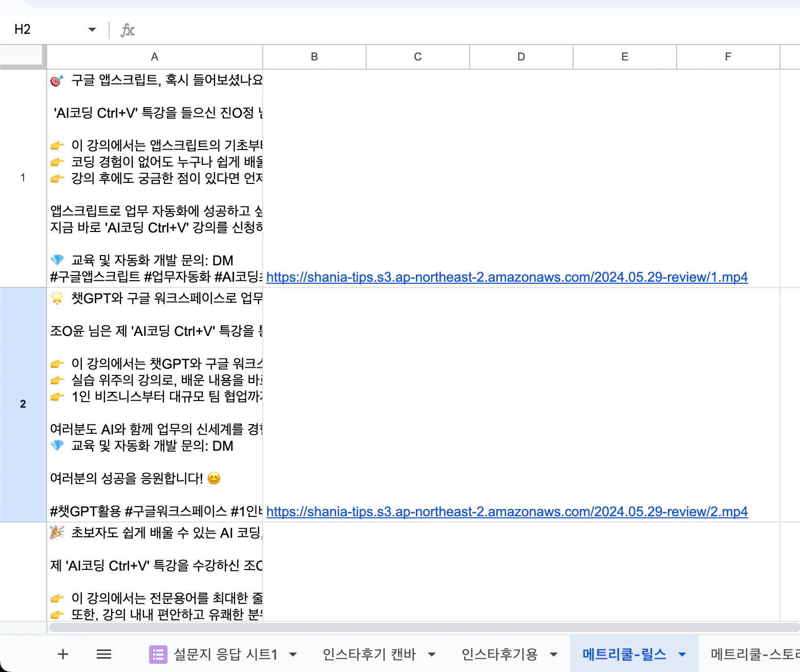Select row 2 header
800x672 pixels.
(23, 404)
